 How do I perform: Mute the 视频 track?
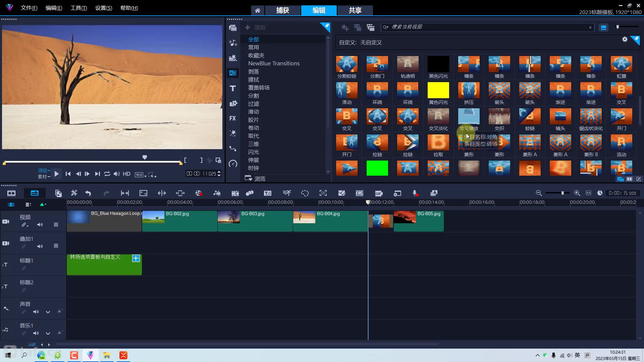(x=40, y=225)
